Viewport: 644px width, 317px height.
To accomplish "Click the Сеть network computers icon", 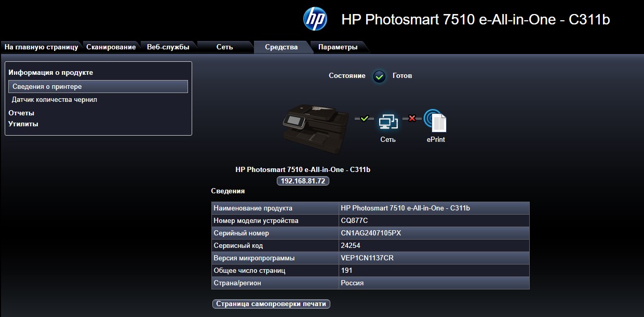I will [388, 122].
